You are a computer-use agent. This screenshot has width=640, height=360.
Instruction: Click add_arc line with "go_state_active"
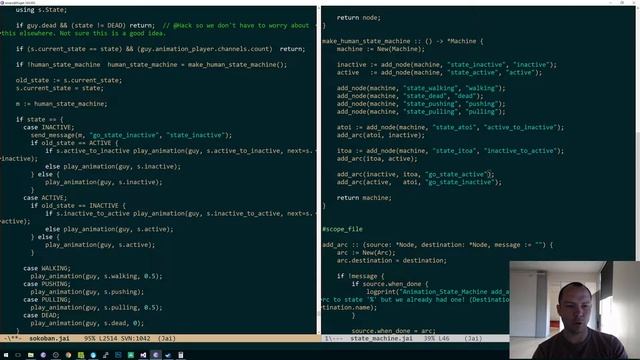[416, 175]
